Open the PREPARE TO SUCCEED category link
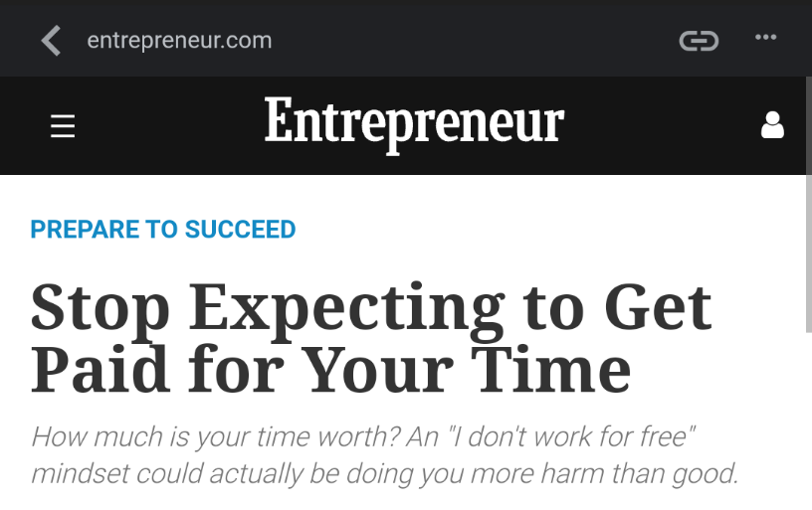This screenshot has width=812, height=510. click(163, 230)
